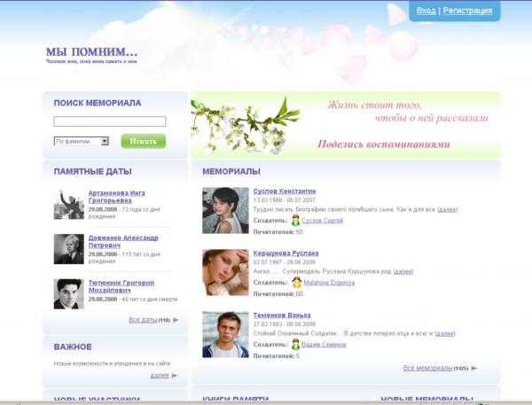
Task: Click the photo thumbnail of Довженко Александр Петрович
Action: 68,249
